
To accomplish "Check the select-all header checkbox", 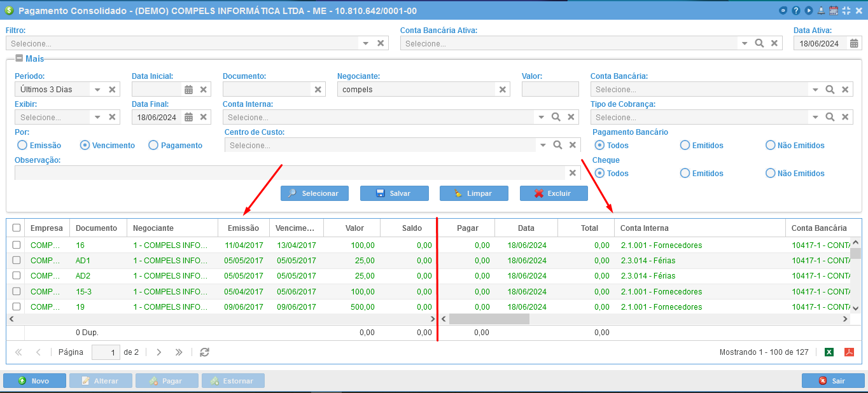I will click(17, 228).
